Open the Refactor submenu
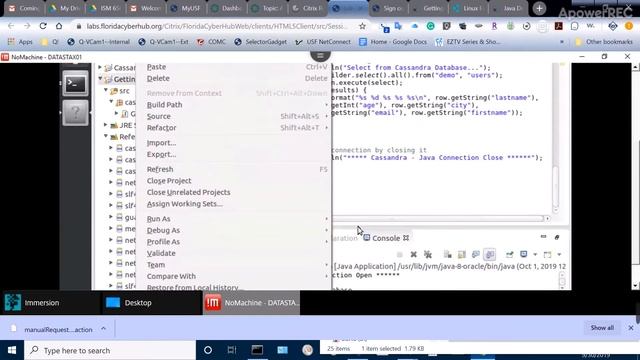This screenshot has width=640, height=360. tap(234, 128)
